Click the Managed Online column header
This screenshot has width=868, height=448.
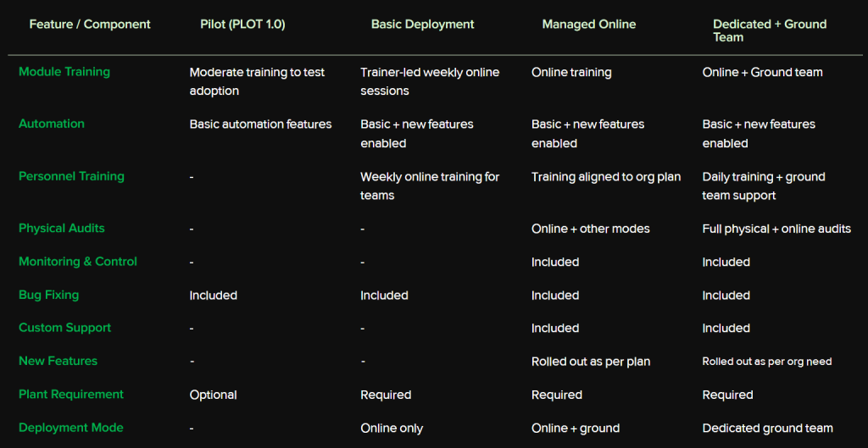tap(589, 25)
